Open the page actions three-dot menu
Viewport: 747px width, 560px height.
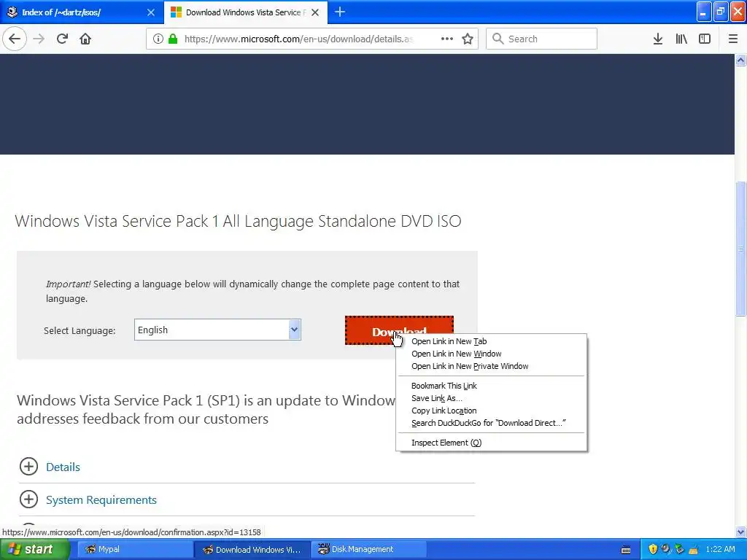[447, 39]
